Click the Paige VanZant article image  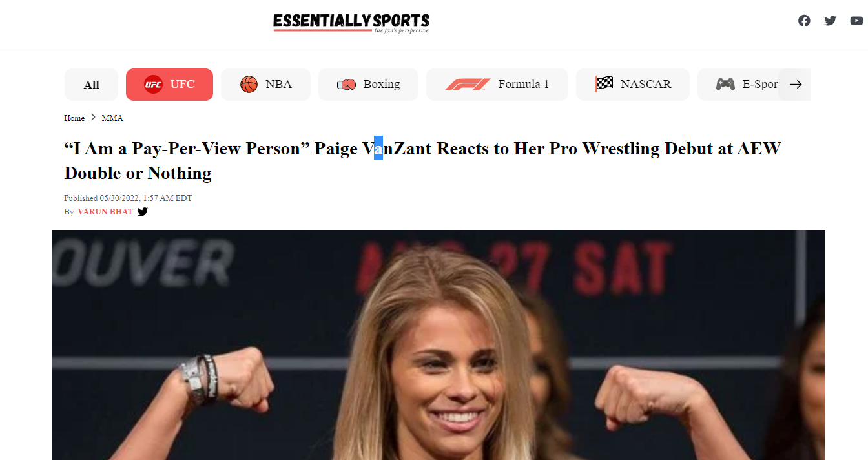(439, 345)
